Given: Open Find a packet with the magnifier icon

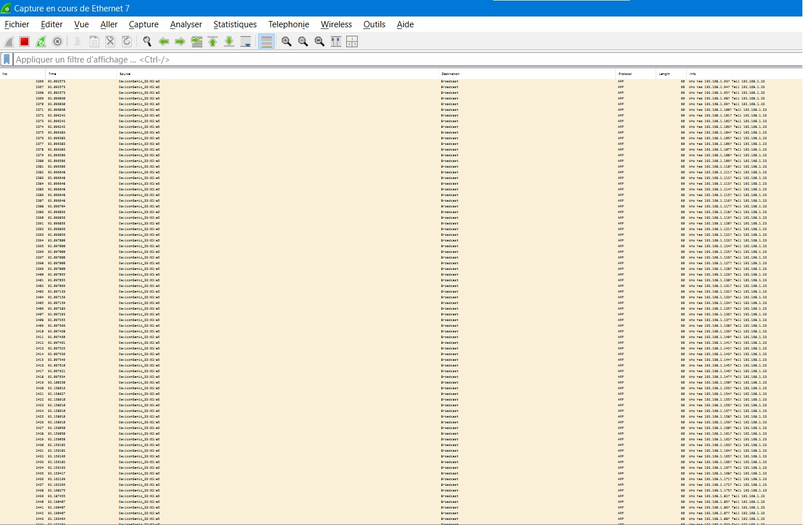Looking at the screenshot, I should tap(147, 41).
